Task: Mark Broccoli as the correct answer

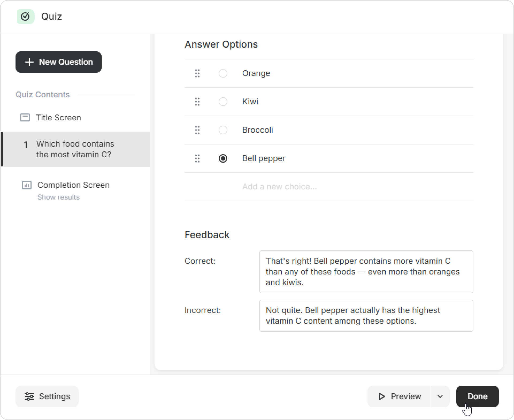Action: point(223,130)
